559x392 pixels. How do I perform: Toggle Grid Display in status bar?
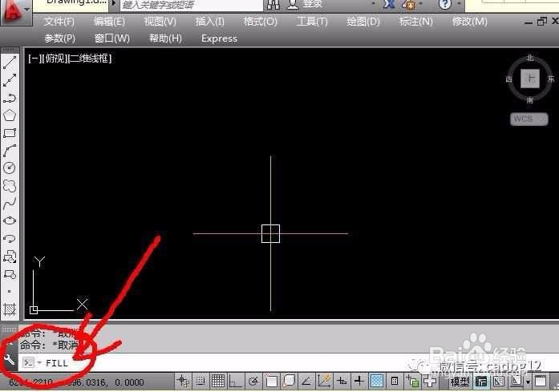[218, 382]
